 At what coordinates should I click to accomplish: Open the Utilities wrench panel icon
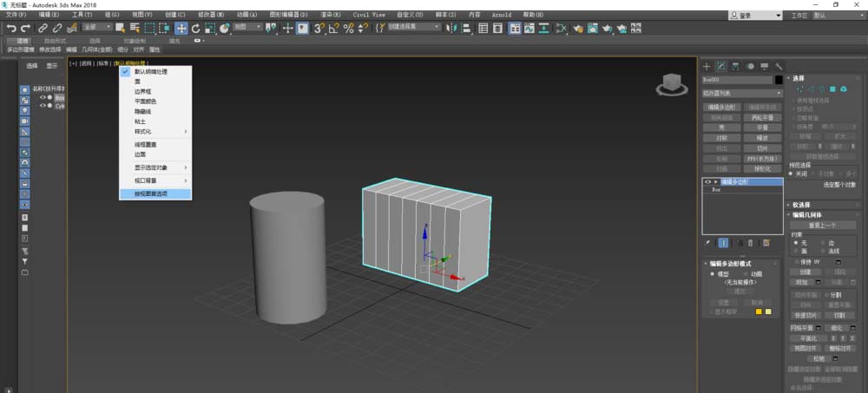(x=779, y=66)
